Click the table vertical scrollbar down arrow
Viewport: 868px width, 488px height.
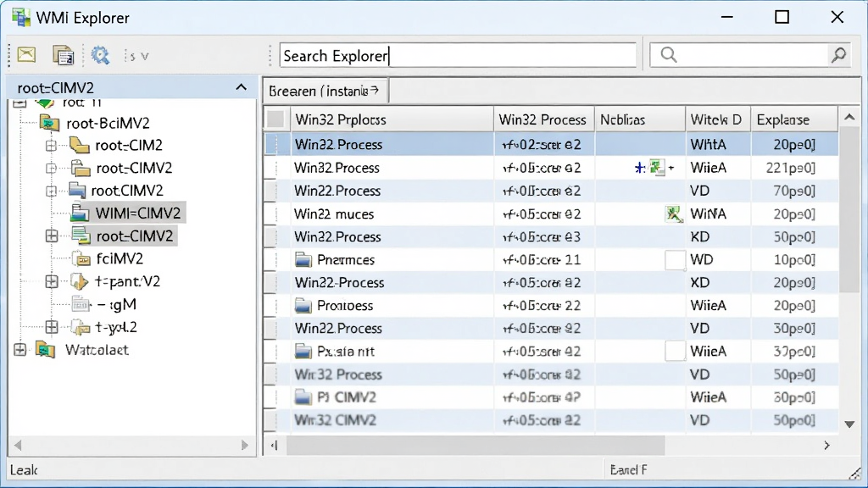(849, 424)
